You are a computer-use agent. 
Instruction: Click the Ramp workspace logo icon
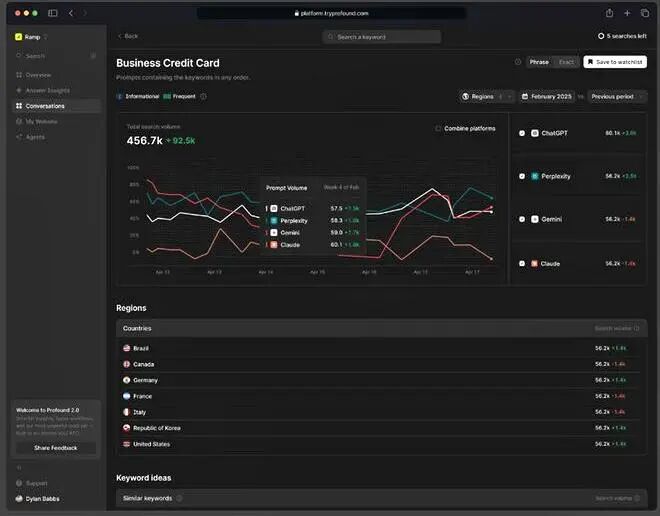19,37
